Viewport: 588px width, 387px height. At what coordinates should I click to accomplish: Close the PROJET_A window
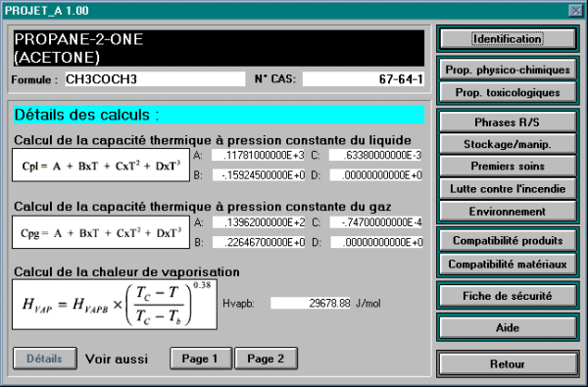[x=575, y=11]
